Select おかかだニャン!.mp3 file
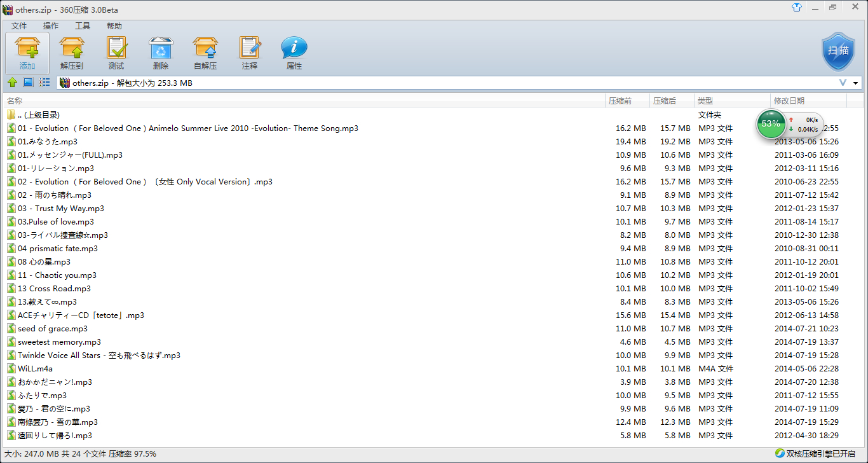Viewport: 868px width, 463px height. tap(55, 382)
